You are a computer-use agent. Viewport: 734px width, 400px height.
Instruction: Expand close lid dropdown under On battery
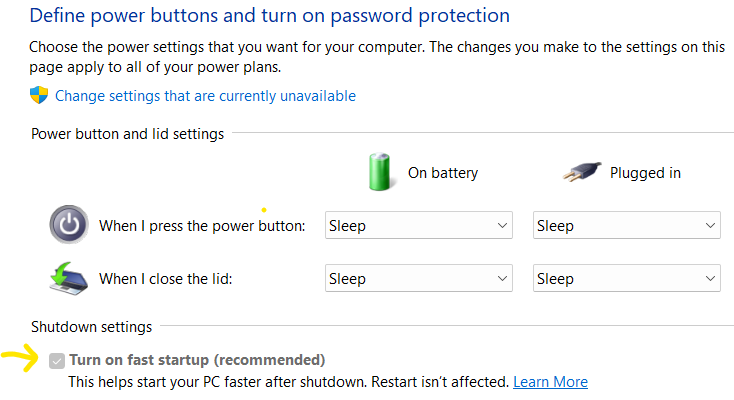coord(419,279)
